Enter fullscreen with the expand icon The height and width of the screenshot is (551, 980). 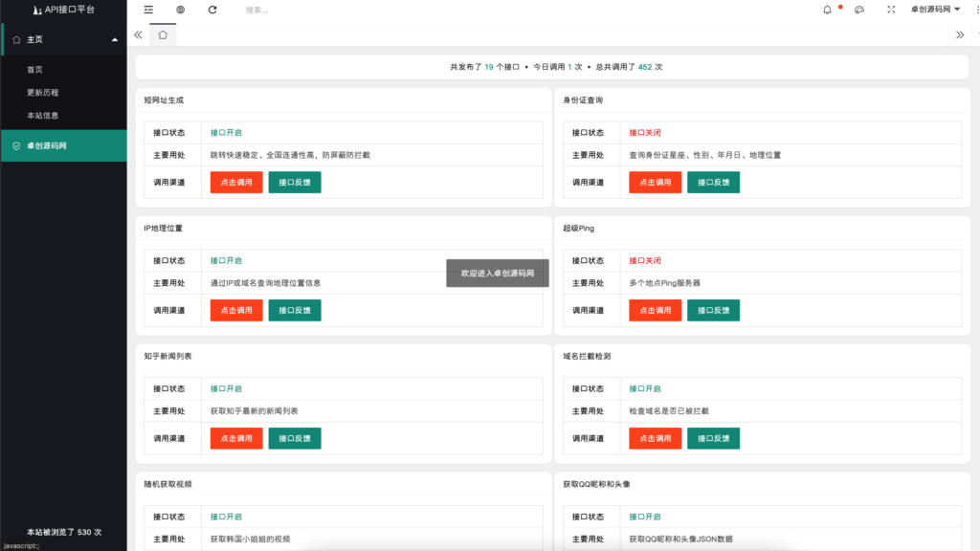point(891,10)
